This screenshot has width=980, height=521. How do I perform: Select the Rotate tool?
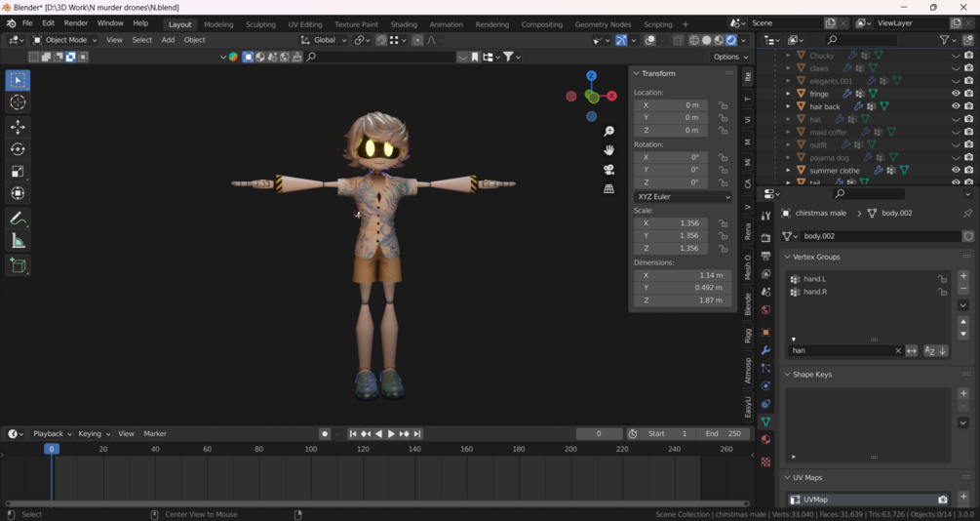[18, 149]
